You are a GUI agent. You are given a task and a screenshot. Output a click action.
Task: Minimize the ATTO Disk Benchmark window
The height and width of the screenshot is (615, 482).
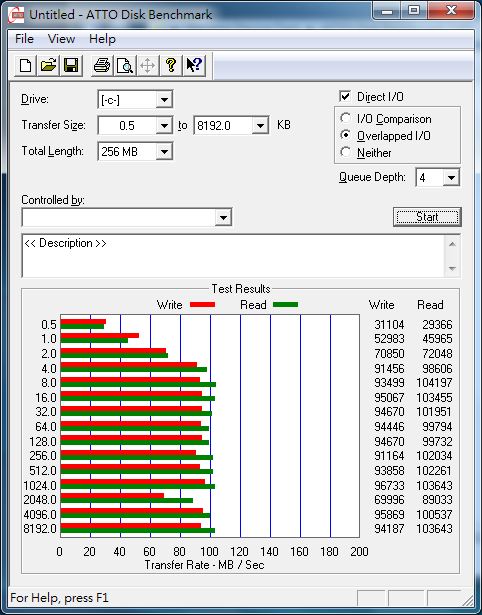(x=387, y=12)
